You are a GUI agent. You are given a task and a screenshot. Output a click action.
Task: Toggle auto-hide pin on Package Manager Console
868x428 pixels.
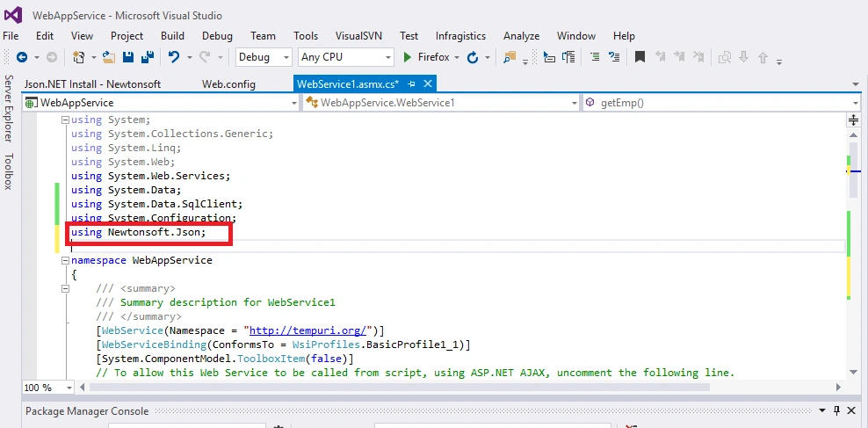click(837, 410)
